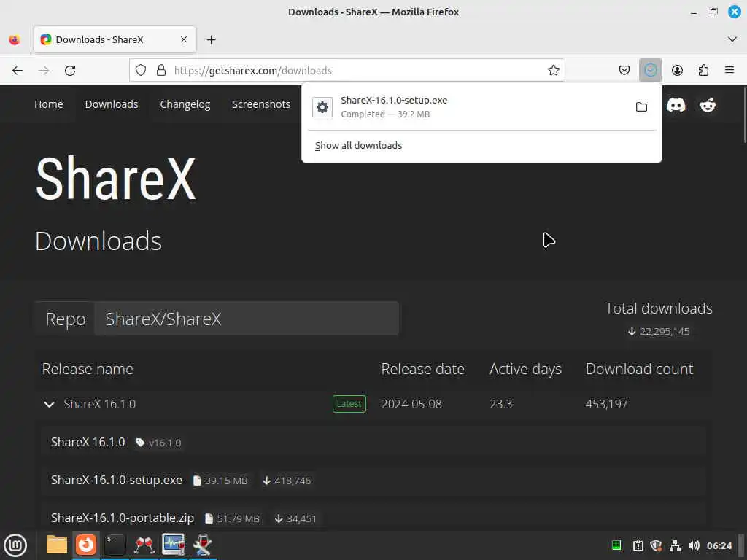Open the system monitor taskbar icon

click(173, 545)
